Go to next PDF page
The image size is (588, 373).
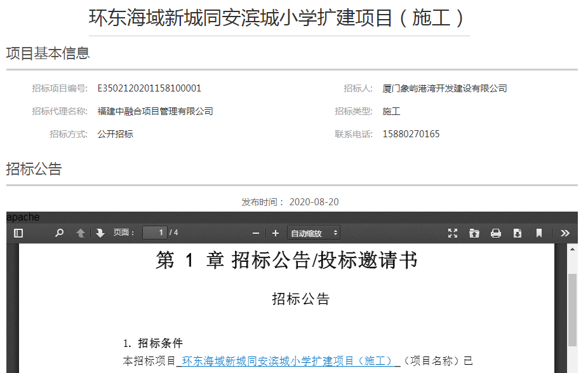click(100, 233)
